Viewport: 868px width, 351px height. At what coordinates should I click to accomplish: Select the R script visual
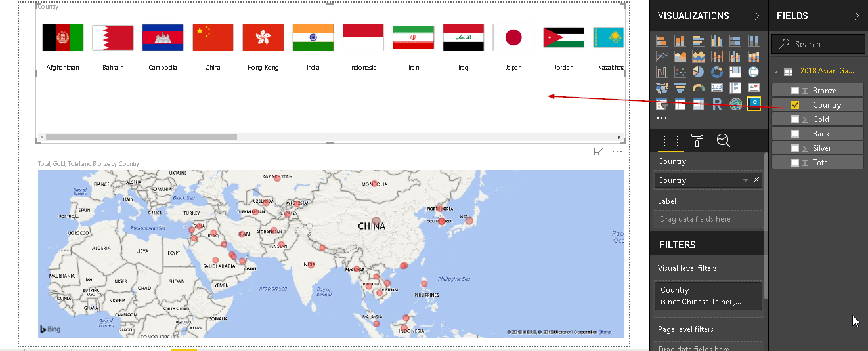(717, 104)
